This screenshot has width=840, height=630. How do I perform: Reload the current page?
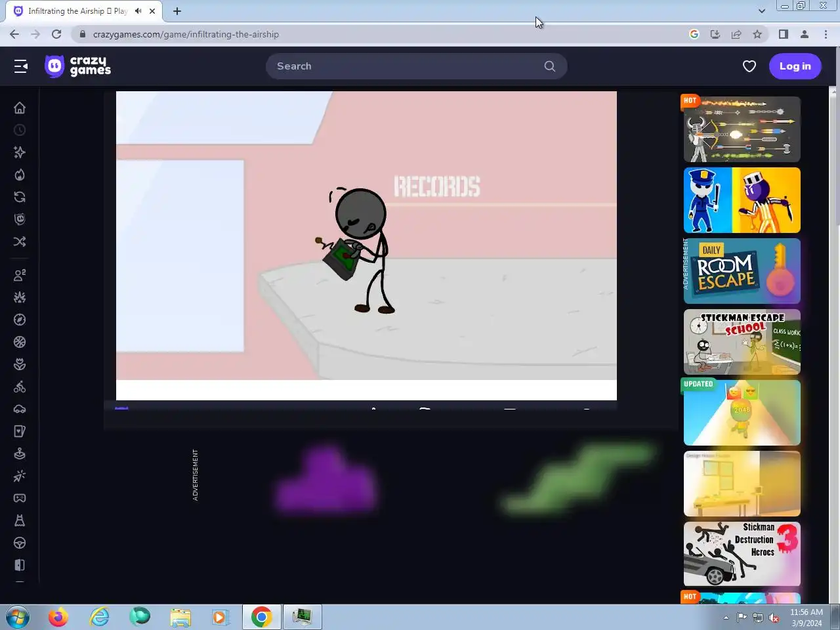point(56,34)
